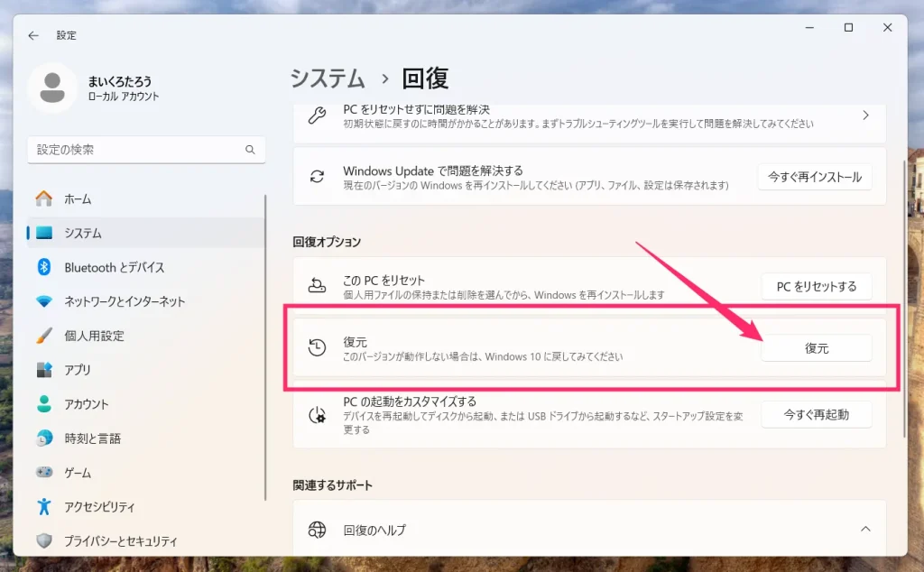Click the アプリ apps icon
The height and width of the screenshot is (572, 924).
[x=44, y=369]
